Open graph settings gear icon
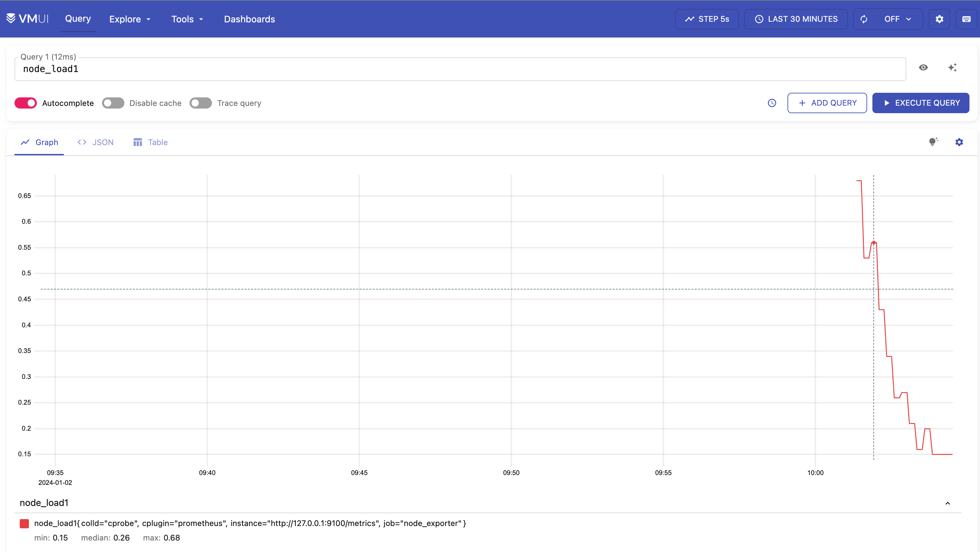The image size is (980, 552). pyautogui.click(x=959, y=142)
